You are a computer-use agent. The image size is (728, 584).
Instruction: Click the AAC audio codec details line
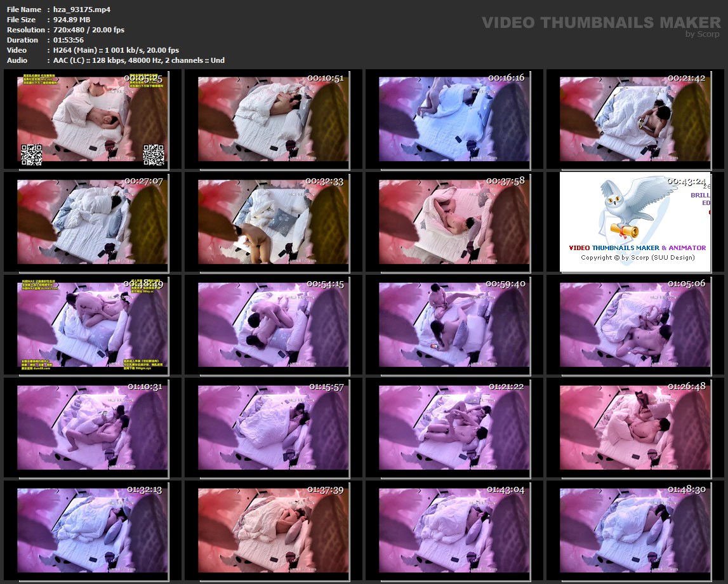point(139,60)
